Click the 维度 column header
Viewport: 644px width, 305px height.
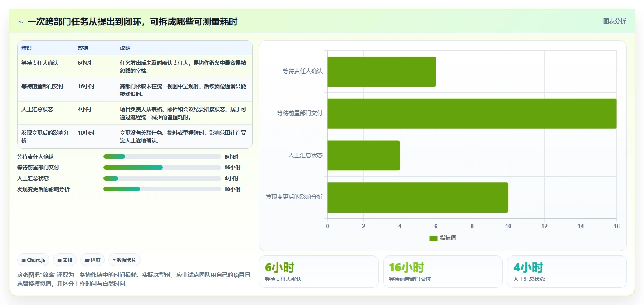[x=27, y=48]
